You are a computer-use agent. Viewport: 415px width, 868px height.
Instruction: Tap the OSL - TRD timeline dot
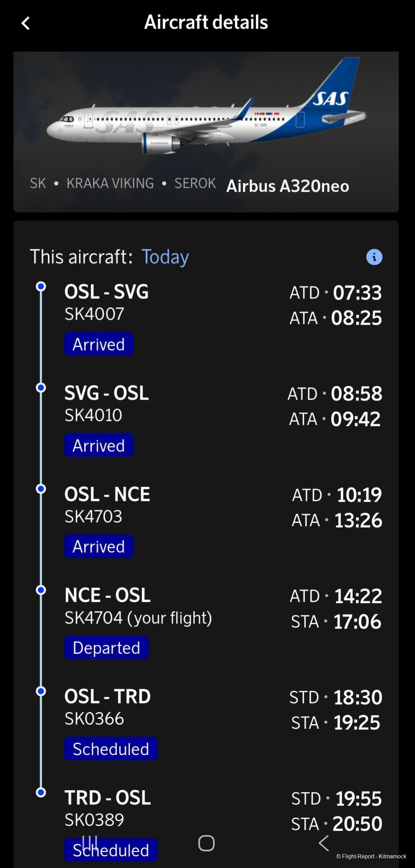click(41, 691)
